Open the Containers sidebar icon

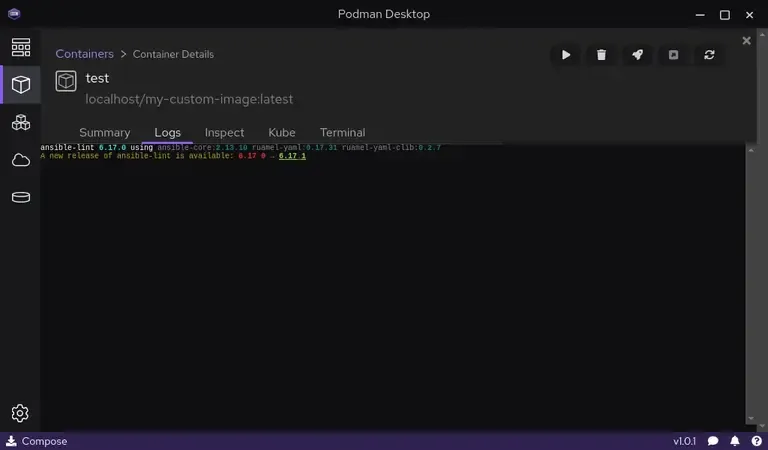[x=21, y=84]
